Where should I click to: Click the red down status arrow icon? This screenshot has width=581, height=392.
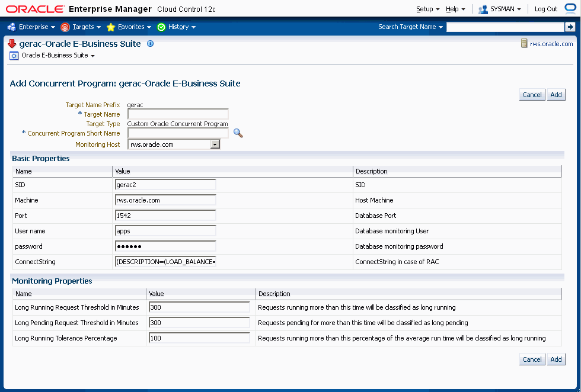coord(12,44)
